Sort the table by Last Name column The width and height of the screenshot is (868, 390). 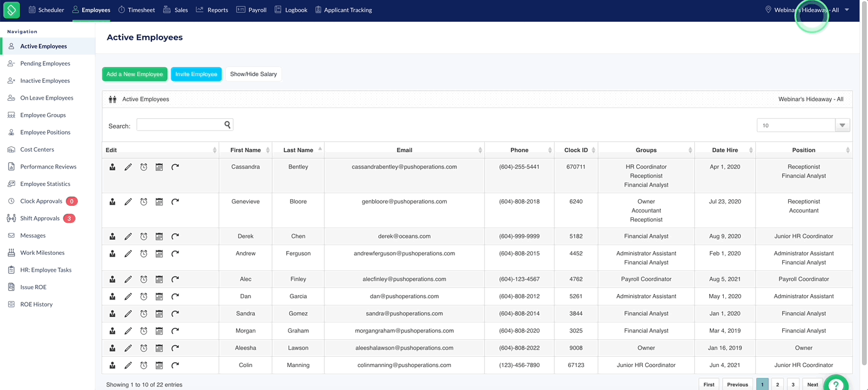pos(298,150)
